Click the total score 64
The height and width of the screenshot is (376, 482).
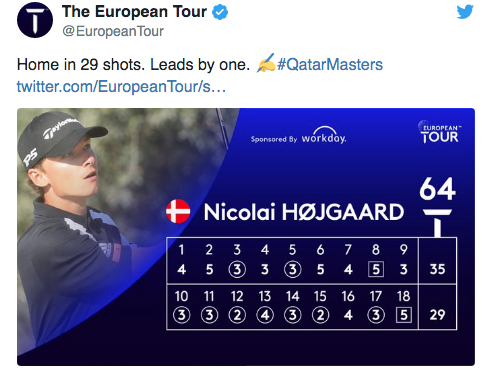[437, 189]
